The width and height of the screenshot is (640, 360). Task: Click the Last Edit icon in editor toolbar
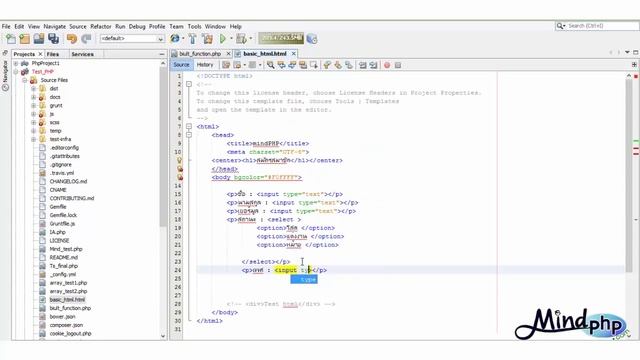pyautogui.click(x=226, y=65)
